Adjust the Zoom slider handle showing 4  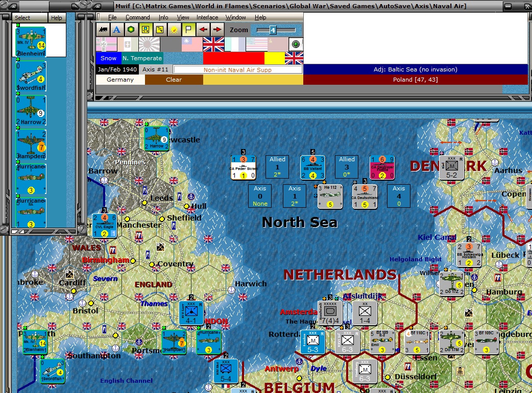(x=273, y=30)
